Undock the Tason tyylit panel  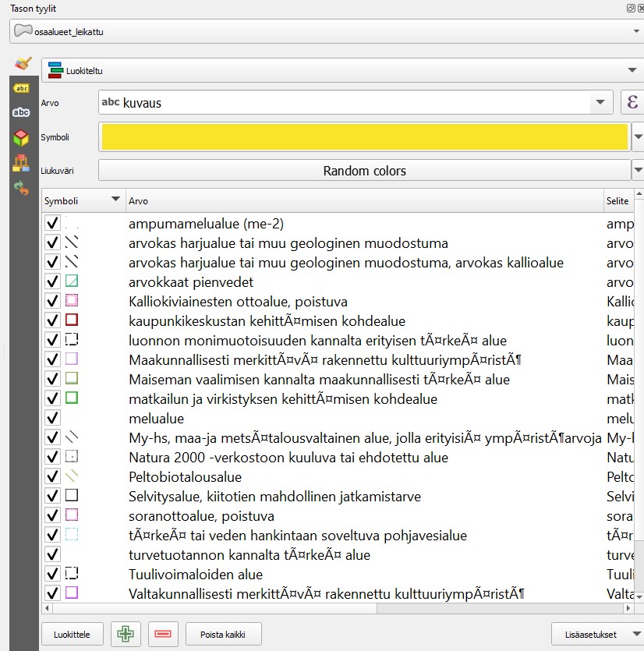click(630, 8)
